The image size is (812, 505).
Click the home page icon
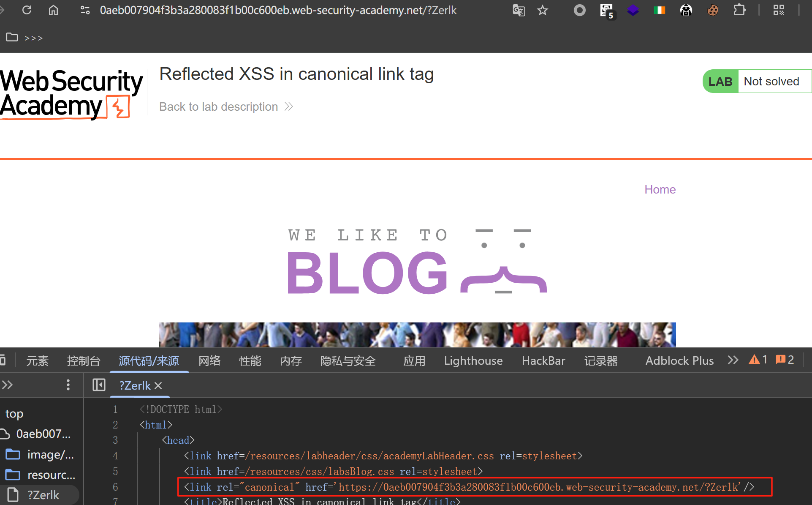pos(53,10)
